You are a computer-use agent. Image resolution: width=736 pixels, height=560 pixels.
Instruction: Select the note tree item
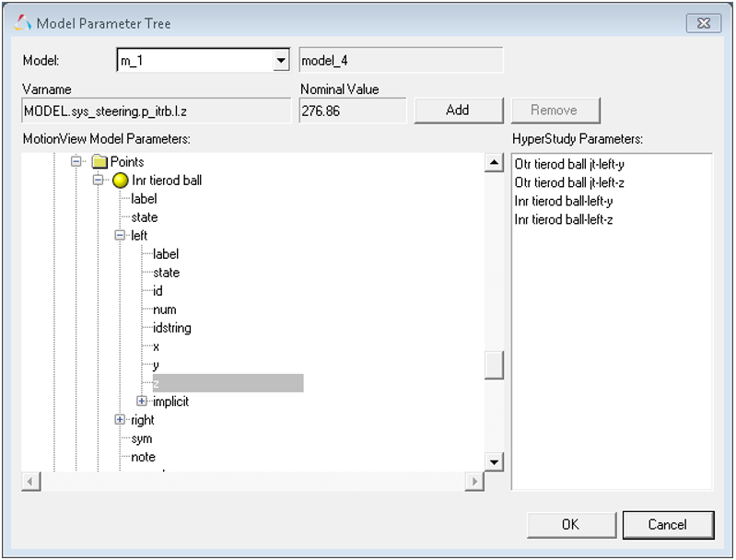143,457
